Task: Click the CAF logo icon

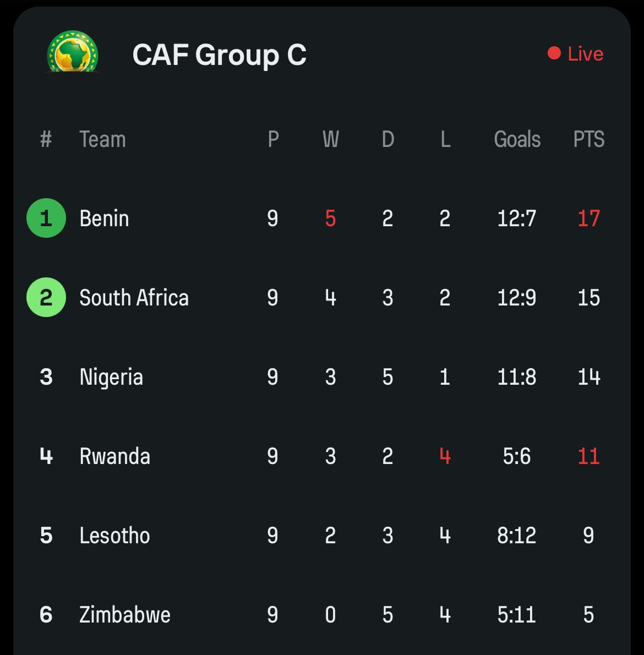Action: pos(73,52)
